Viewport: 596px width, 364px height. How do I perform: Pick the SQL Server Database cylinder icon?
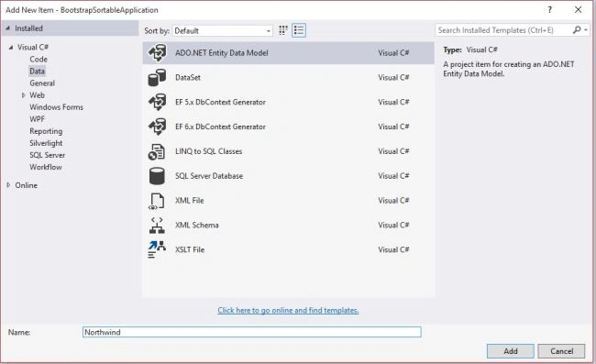[157, 176]
